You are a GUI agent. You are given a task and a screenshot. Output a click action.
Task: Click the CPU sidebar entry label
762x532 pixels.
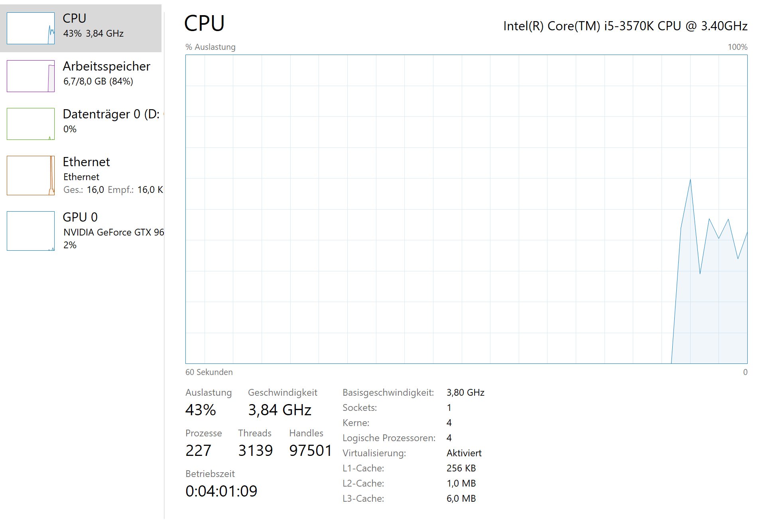point(75,18)
